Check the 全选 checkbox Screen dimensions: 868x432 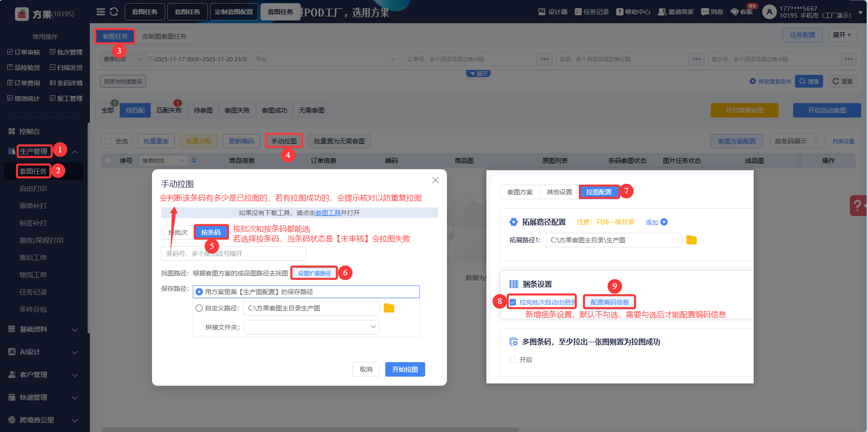pyautogui.click(x=108, y=141)
